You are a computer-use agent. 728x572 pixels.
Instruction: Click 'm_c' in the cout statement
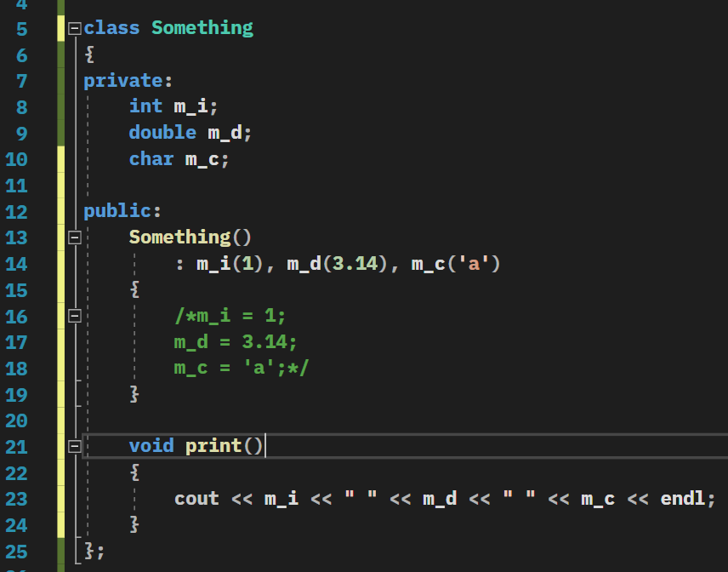coord(598,499)
